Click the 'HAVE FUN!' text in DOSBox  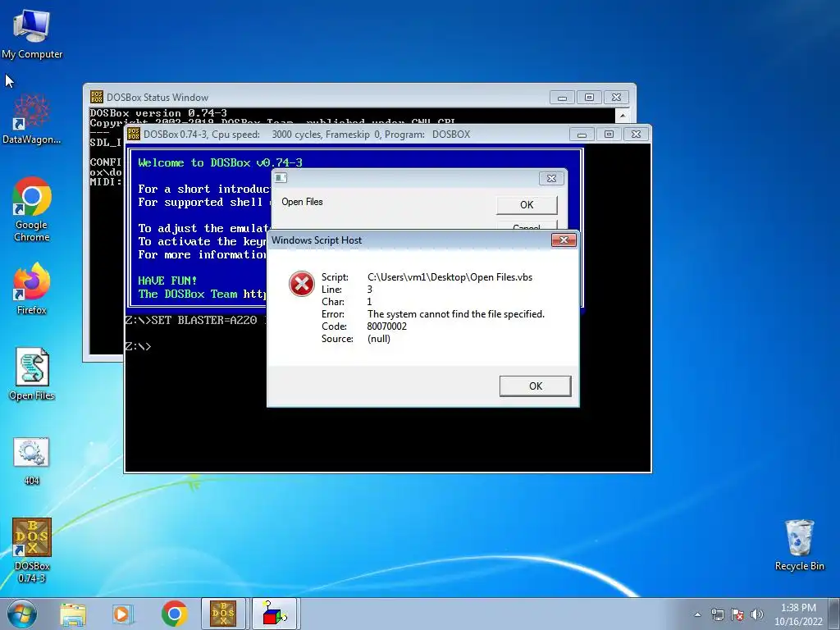tap(167, 281)
